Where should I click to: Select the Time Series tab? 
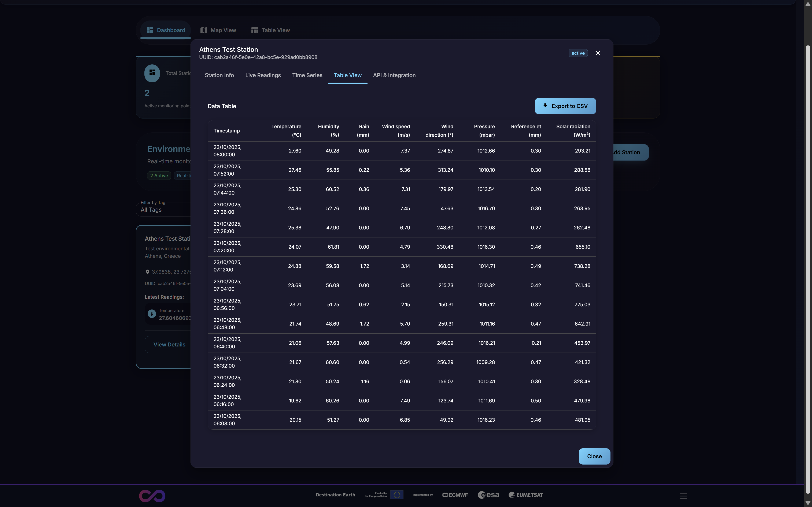point(307,75)
